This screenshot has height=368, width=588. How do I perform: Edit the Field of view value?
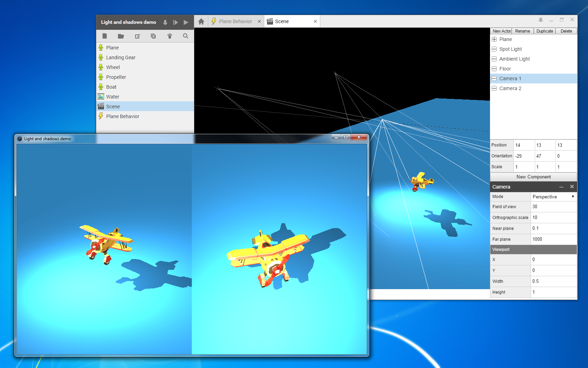[x=554, y=207]
